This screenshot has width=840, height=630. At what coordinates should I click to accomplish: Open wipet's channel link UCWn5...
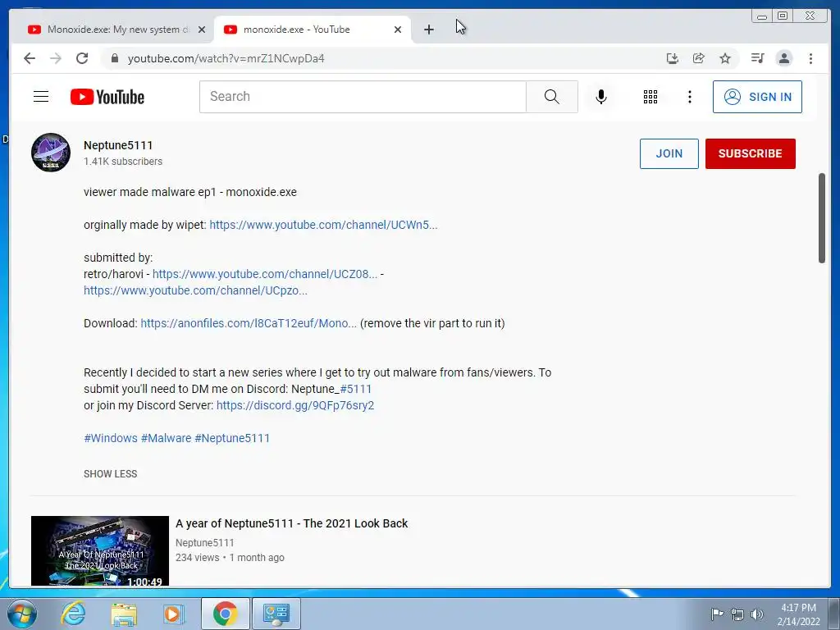[x=323, y=225]
